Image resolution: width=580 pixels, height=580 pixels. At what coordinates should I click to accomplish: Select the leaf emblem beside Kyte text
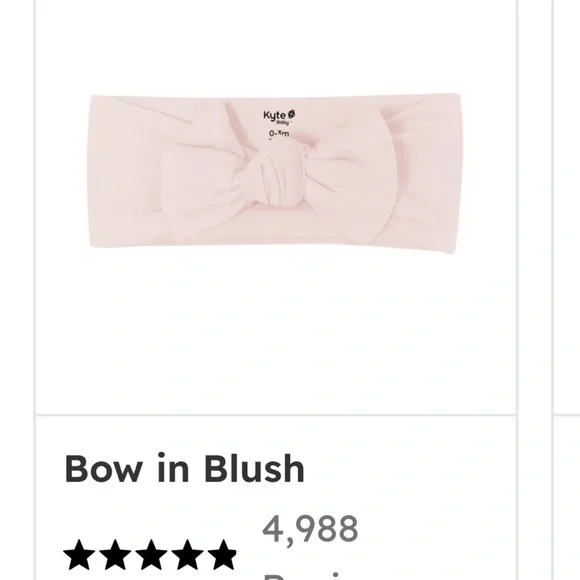pyautogui.click(x=291, y=114)
